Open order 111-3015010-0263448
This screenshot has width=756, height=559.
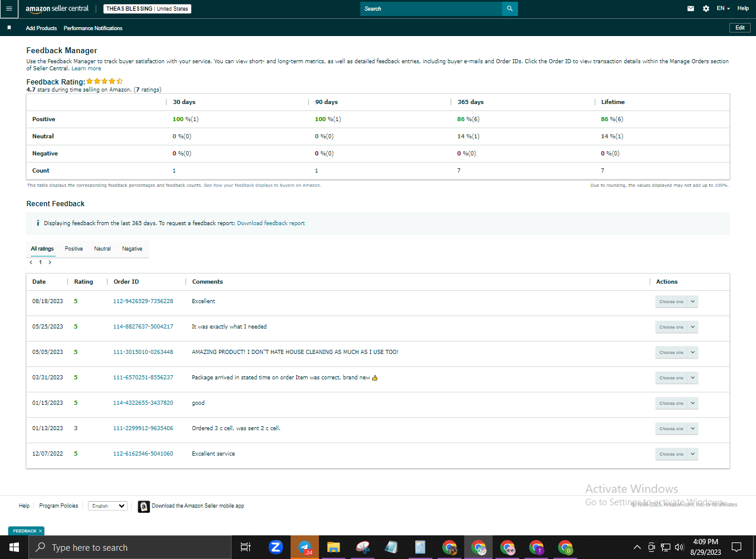[x=143, y=352]
